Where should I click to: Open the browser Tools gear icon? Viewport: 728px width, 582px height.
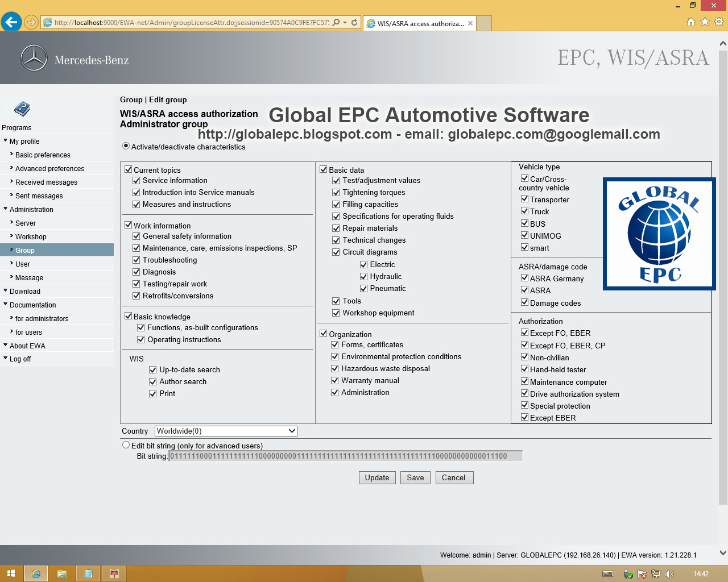click(x=719, y=22)
